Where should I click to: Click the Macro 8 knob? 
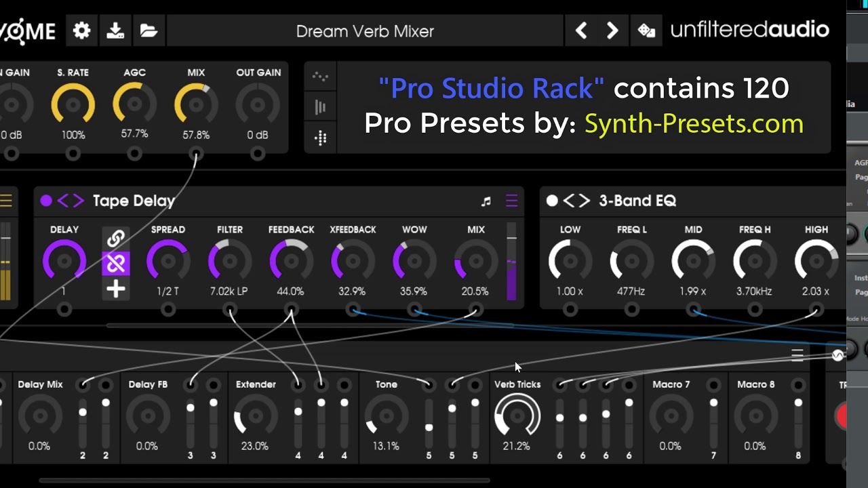[755, 415]
